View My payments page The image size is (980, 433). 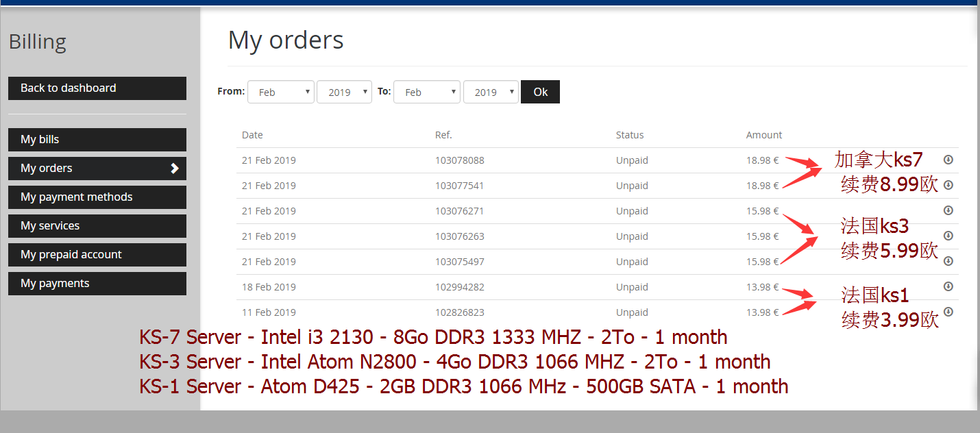(x=97, y=283)
